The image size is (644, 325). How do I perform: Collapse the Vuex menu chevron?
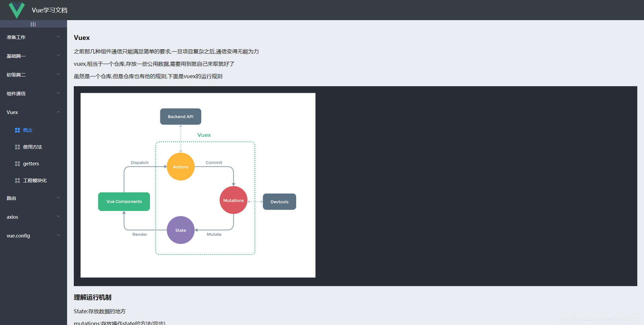point(58,112)
